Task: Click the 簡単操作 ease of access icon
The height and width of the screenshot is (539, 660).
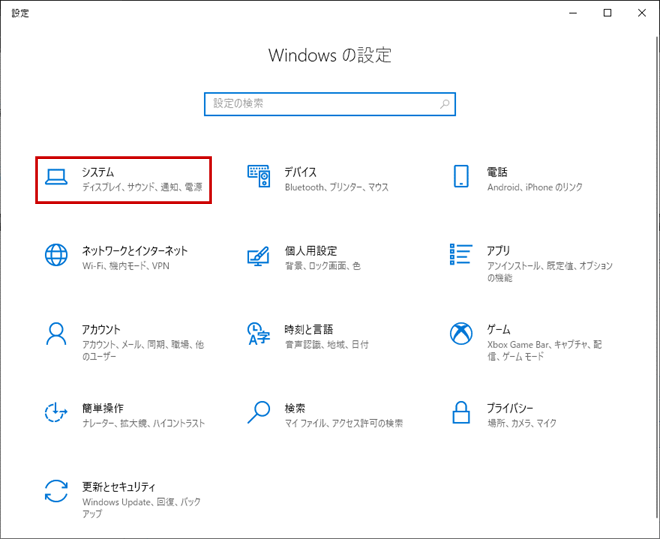Action: click(x=56, y=412)
